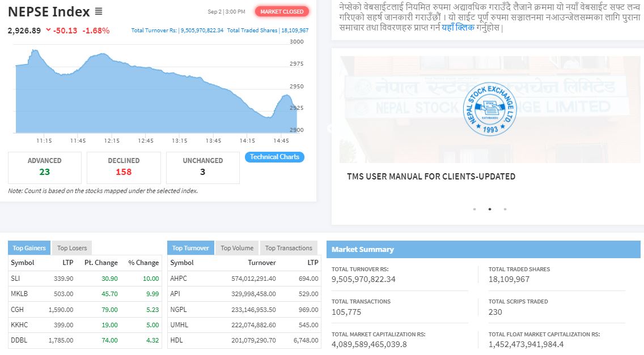Click symbol HDL in Top Turnover
This screenshot has height=355, width=644.
(x=177, y=340)
